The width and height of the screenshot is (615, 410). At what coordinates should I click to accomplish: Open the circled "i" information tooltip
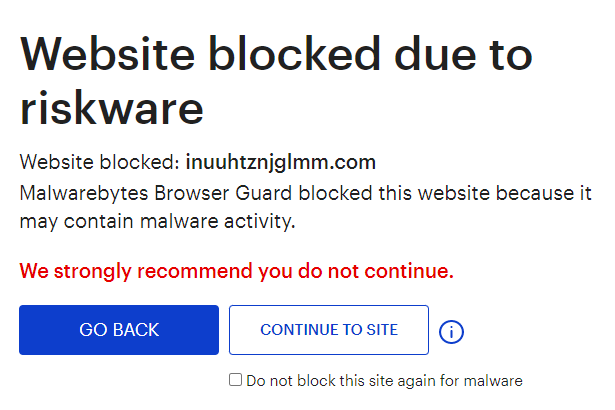click(x=451, y=331)
